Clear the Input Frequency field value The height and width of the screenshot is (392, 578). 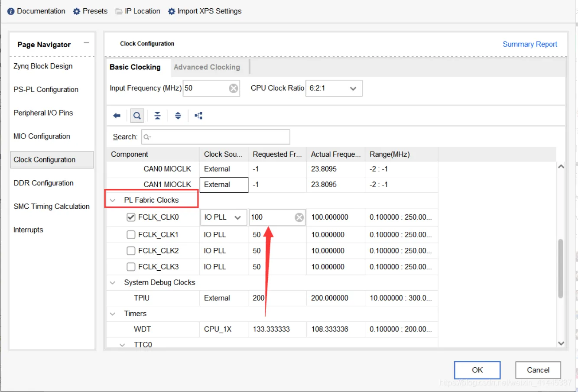[234, 88]
